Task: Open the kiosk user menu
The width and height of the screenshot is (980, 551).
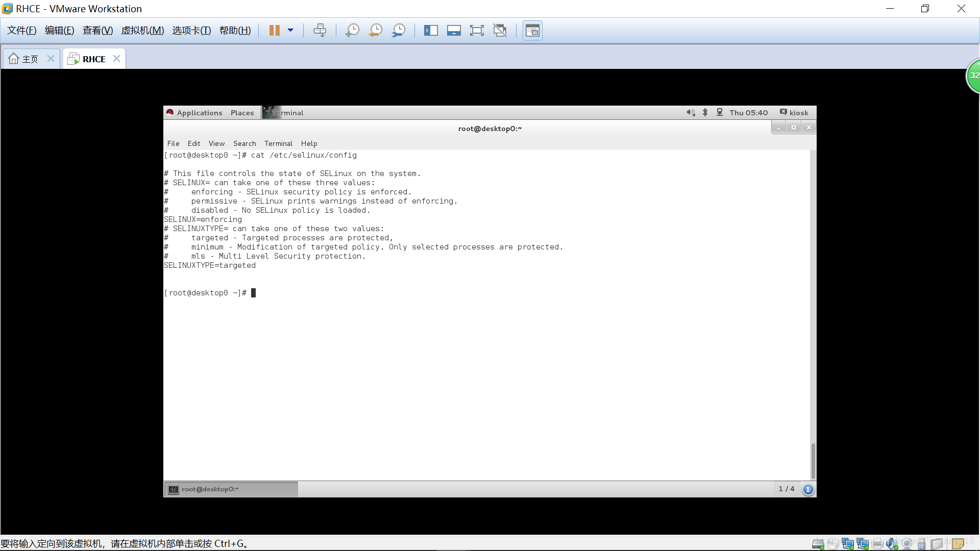Action: point(794,113)
